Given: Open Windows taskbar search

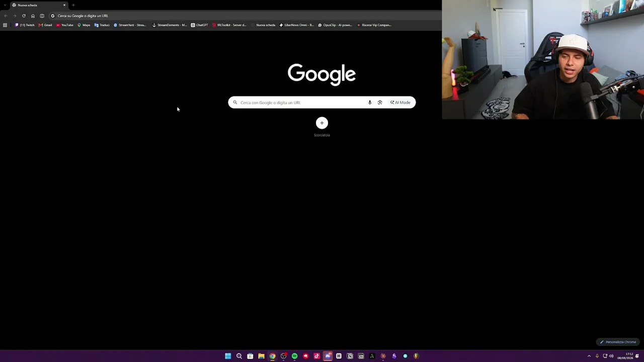Looking at the screenshot, I should click(239, 356).
